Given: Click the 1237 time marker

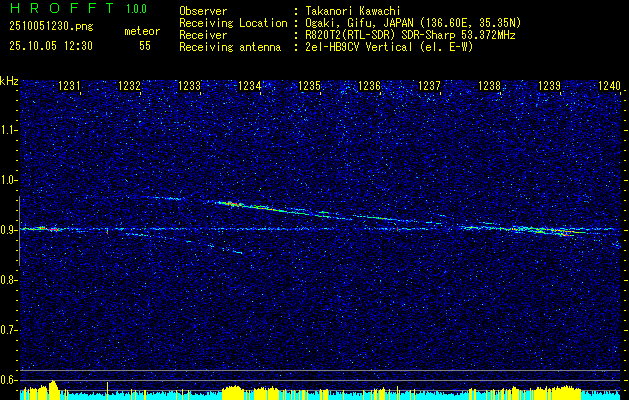Looking at the screenshot, I should click(x=429, y=85).
